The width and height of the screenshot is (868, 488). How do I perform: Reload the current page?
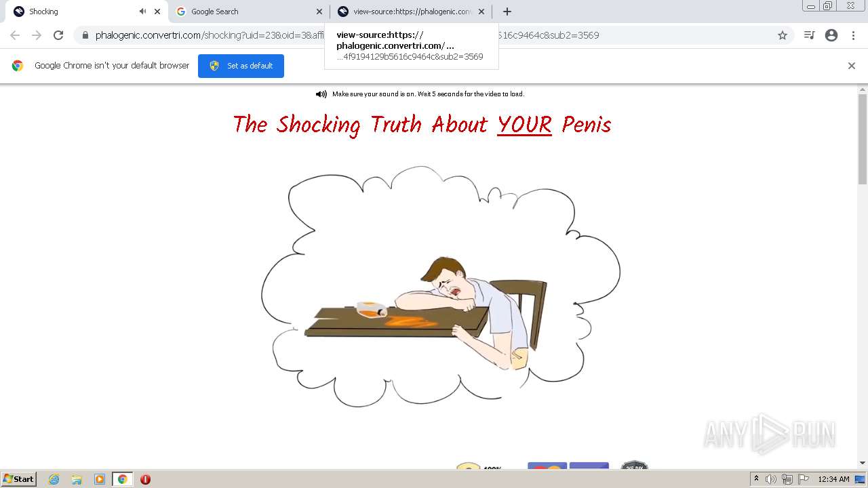click(x=58, y=35)
